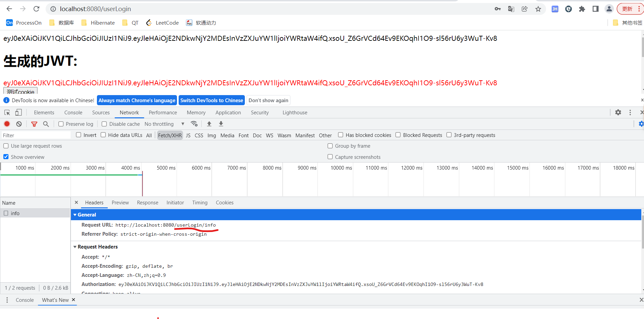644x319 pixels.
Task: Show the Timing tab of the request
Action: pos(200,203)
